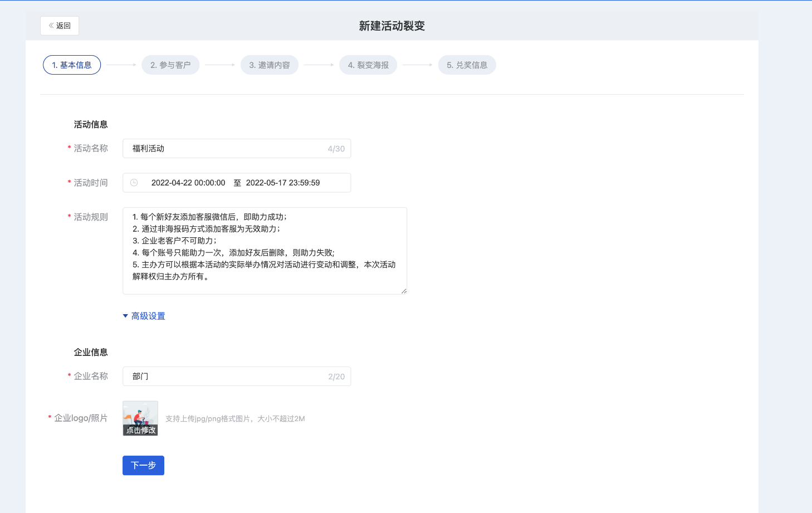Click the 至 separator in date range
This screenshot has height=513, width=812.
tap(237, 183)
